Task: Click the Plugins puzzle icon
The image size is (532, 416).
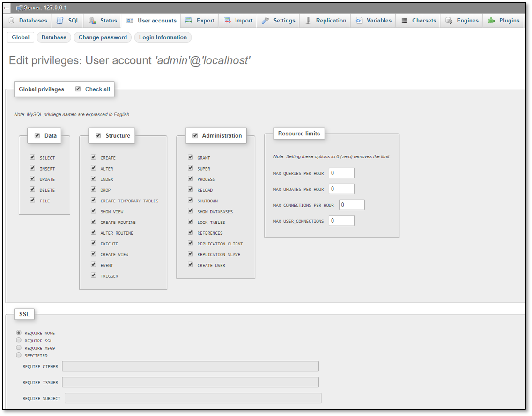Action: tap(491, 21)
